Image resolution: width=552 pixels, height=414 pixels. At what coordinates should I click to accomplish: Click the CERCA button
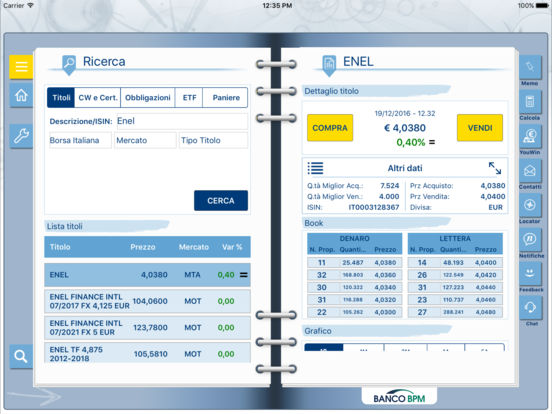[221, 201]
